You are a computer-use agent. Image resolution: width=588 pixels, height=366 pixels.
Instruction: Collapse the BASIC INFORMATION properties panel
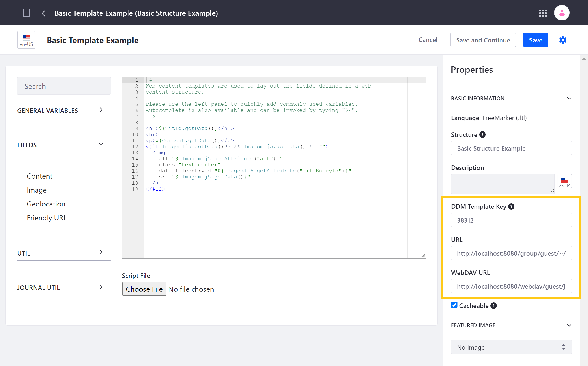point(569,98)
